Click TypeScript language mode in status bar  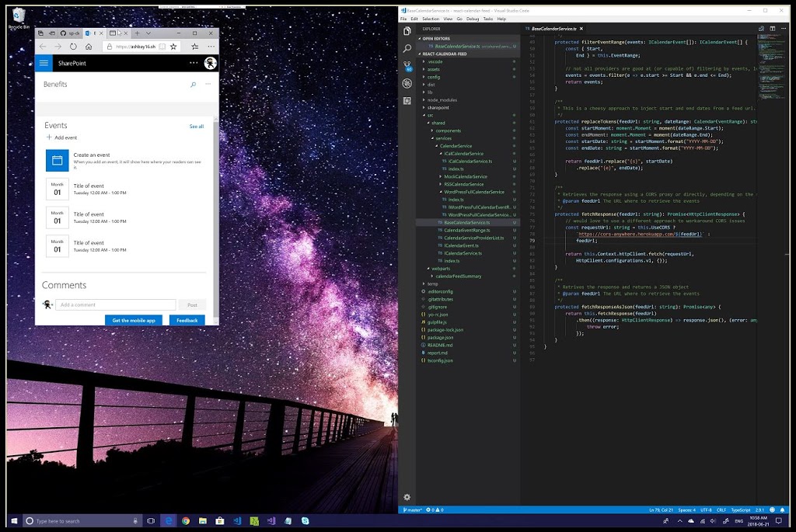[741, 509]
